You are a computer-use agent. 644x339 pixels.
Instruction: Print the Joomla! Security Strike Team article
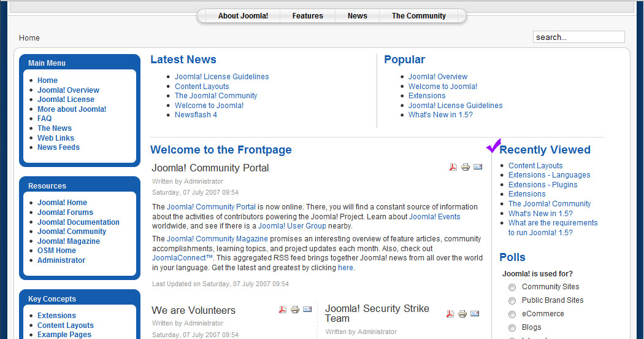(462, 314)
